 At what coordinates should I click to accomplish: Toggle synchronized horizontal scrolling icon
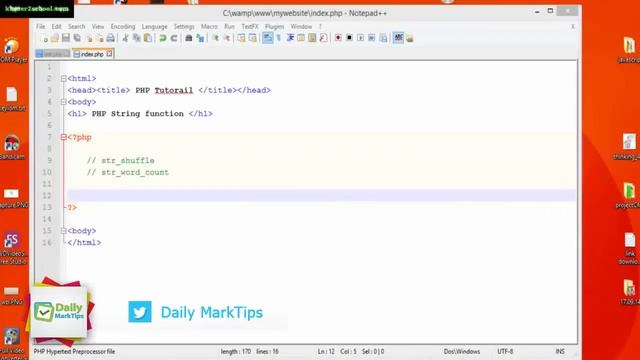pyautogui.click(x=253, y=38)
